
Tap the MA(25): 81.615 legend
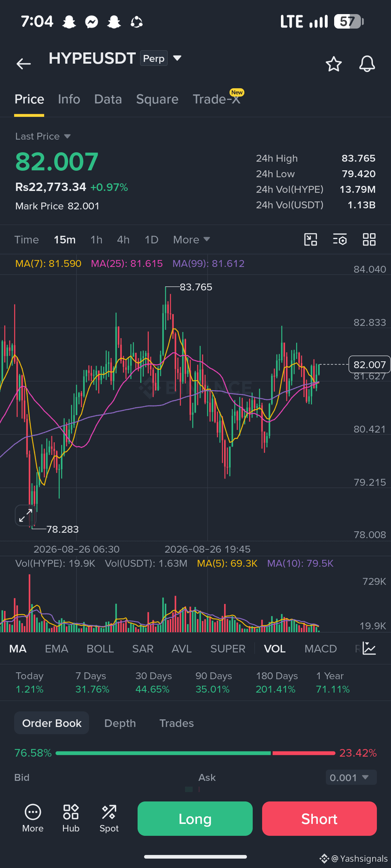[127, 263]
